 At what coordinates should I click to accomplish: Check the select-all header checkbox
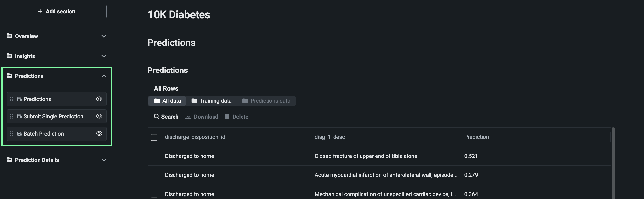click(154, 137)
